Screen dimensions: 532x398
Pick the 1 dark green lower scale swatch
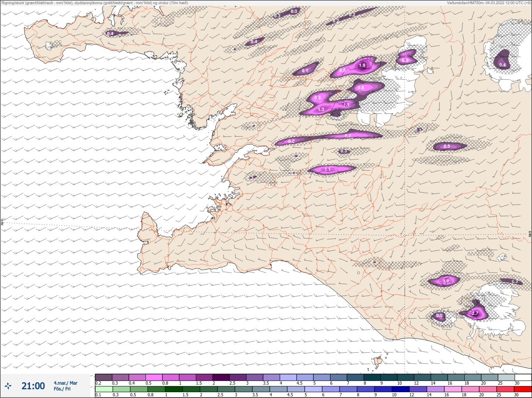click(173, 389)
